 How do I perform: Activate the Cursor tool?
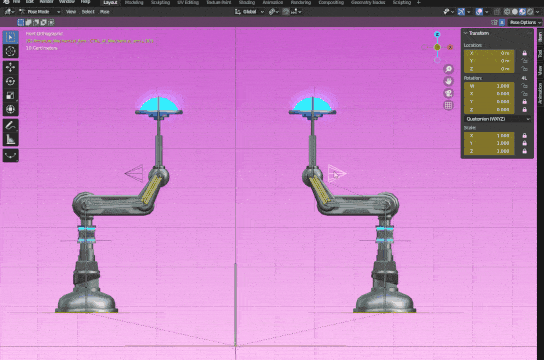(x=10, y=51)
